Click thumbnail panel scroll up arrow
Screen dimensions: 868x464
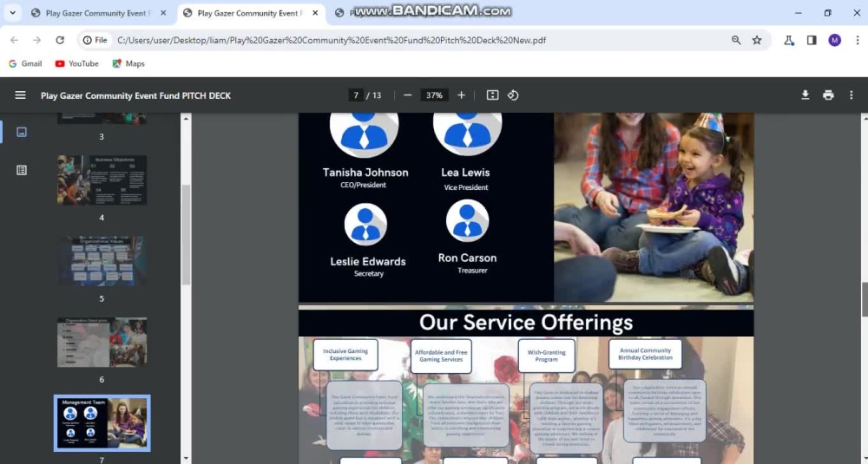(186, 118)
